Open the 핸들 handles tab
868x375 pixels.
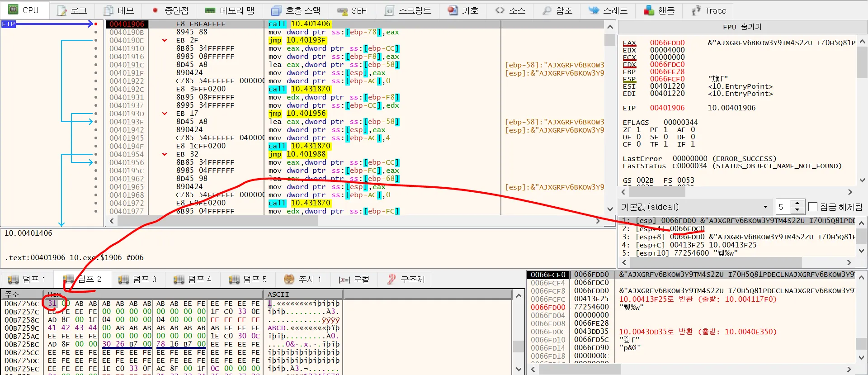(x=659, y=10)
